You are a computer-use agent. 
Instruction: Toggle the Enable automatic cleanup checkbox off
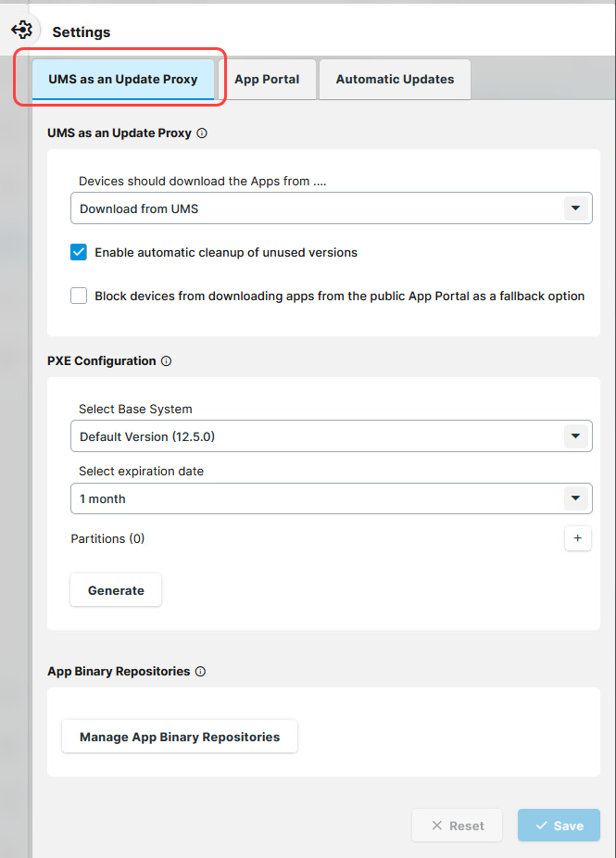click(79, 251)
